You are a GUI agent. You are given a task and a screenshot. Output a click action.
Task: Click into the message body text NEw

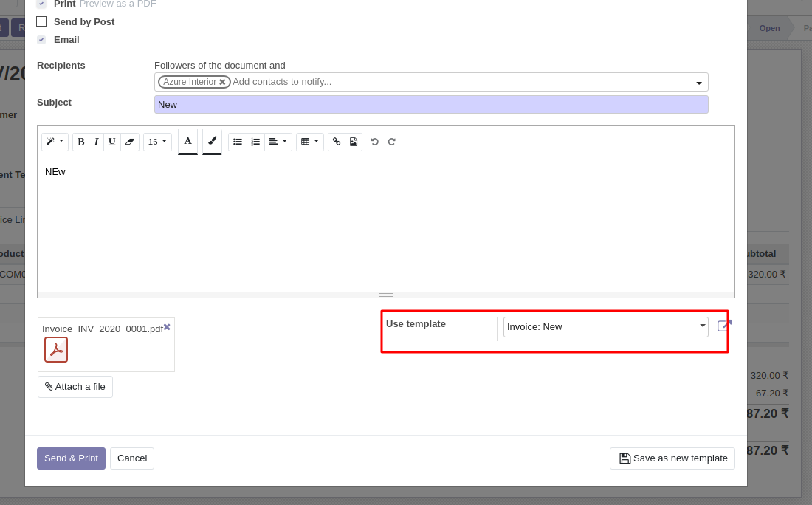(x=55, y=172)
